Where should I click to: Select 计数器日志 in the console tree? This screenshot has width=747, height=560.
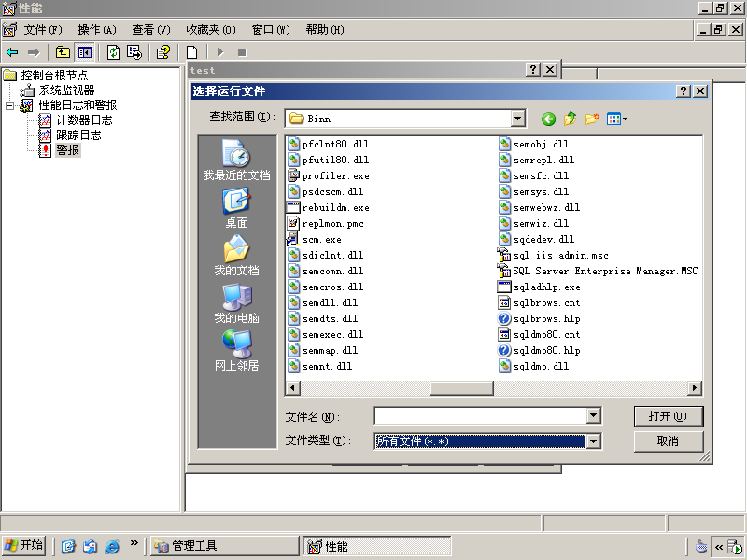(x=84, y=120)
